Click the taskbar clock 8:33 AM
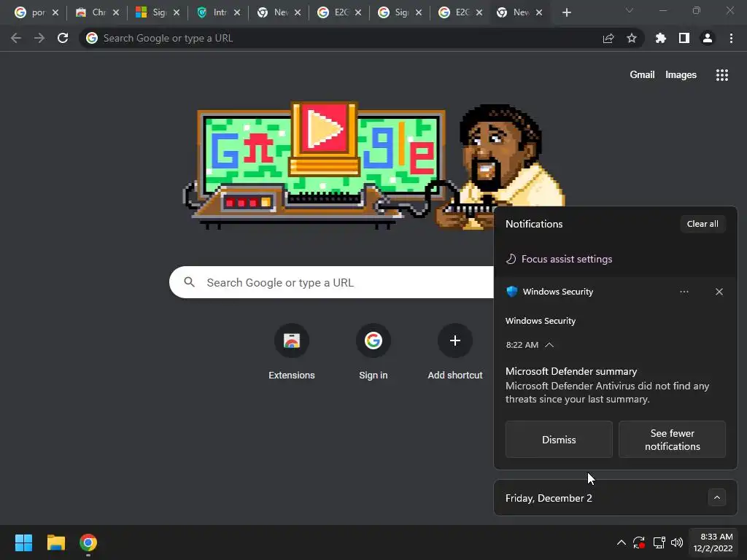 click(713, 542)
